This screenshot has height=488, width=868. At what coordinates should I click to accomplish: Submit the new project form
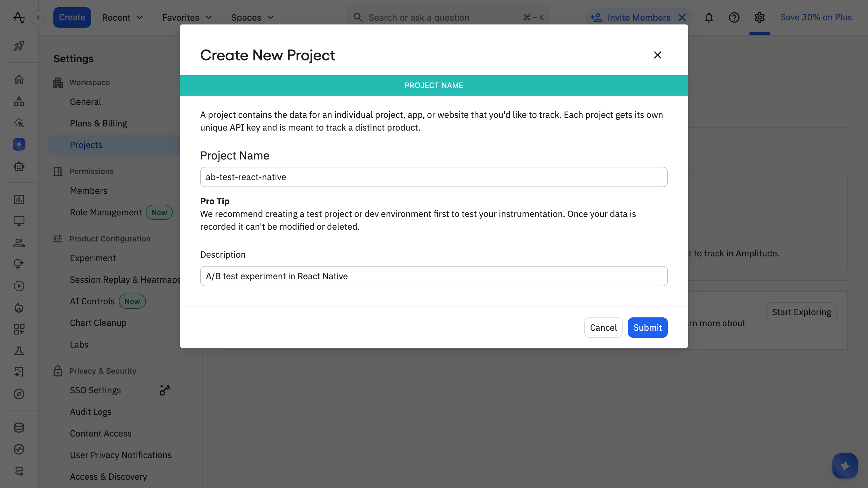(647, 327)
